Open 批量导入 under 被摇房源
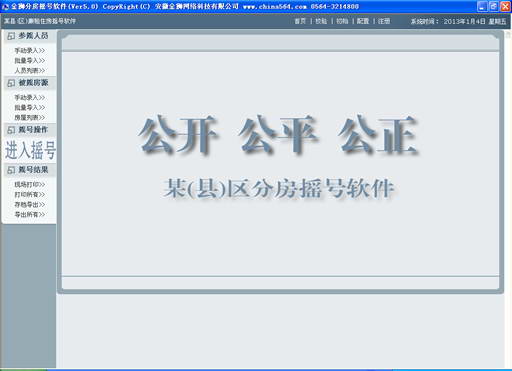Image resolution: width=512 pixels, height=371 pixels. [30, 108]
